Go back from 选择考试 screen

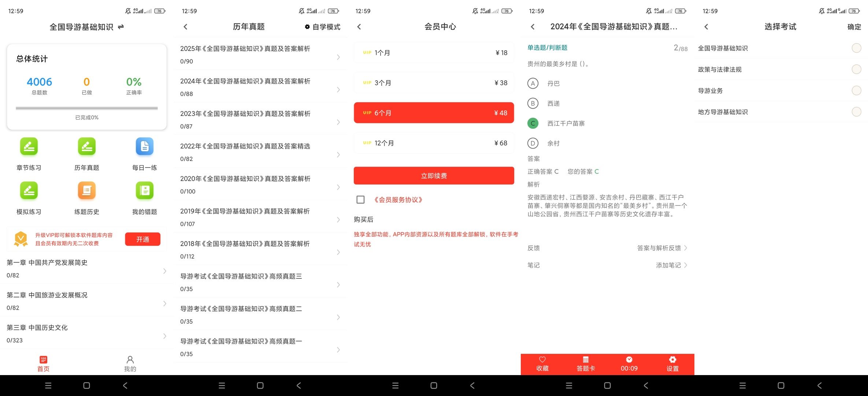[x=706, y=27]
